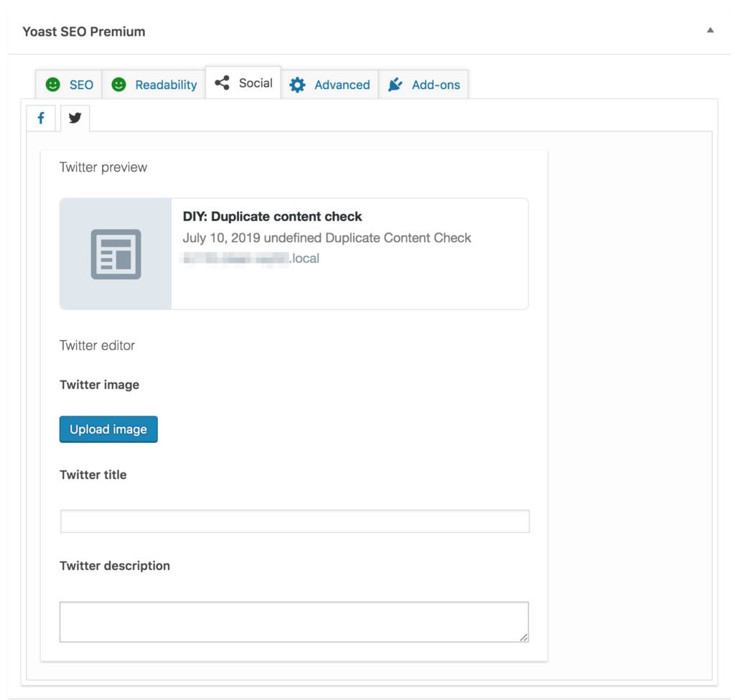Viewport: 735px width, 700px height.
Task: Click the share icon on Social tab
Action: (223, 83)
